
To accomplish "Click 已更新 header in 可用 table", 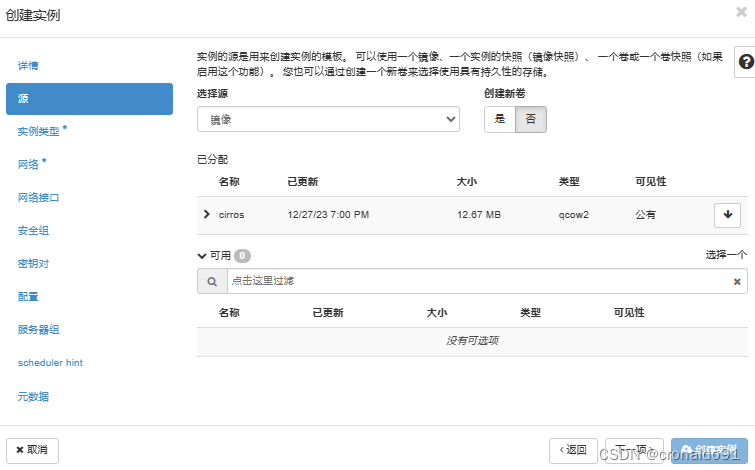I will click(328, 313).
